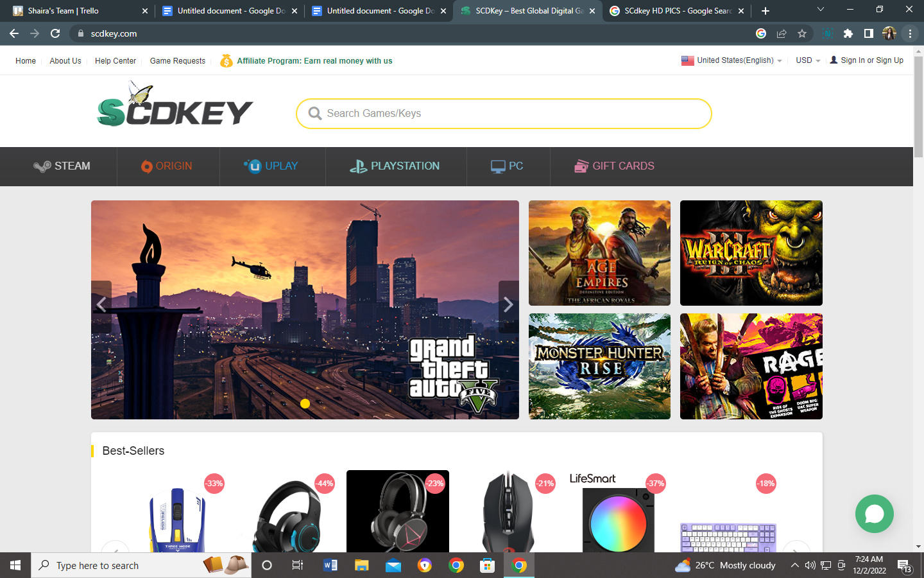Open the extensions puzzle icon
Viewport: 924px width, 578px height.
coord(848,33)
